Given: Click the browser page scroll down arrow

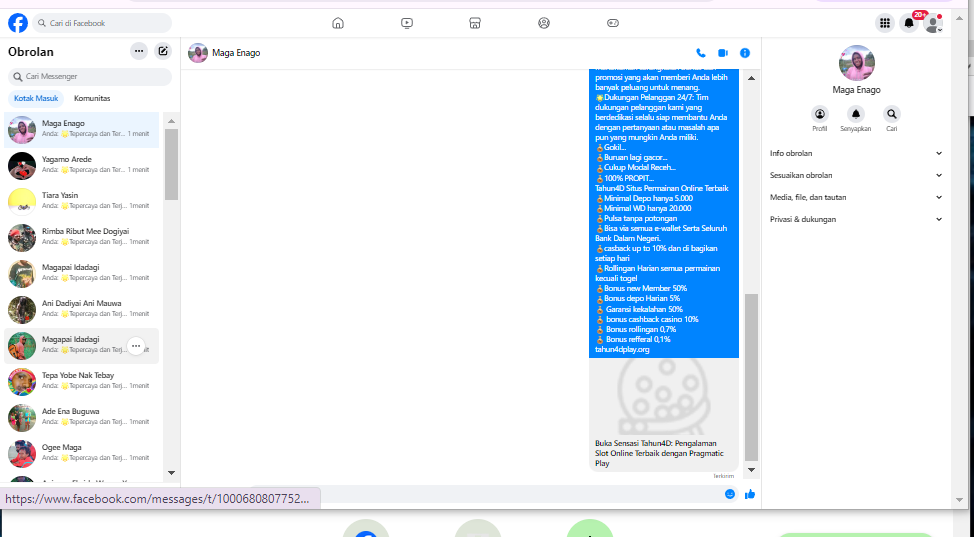Looking at the screenshot, I should tap(959, 500).
